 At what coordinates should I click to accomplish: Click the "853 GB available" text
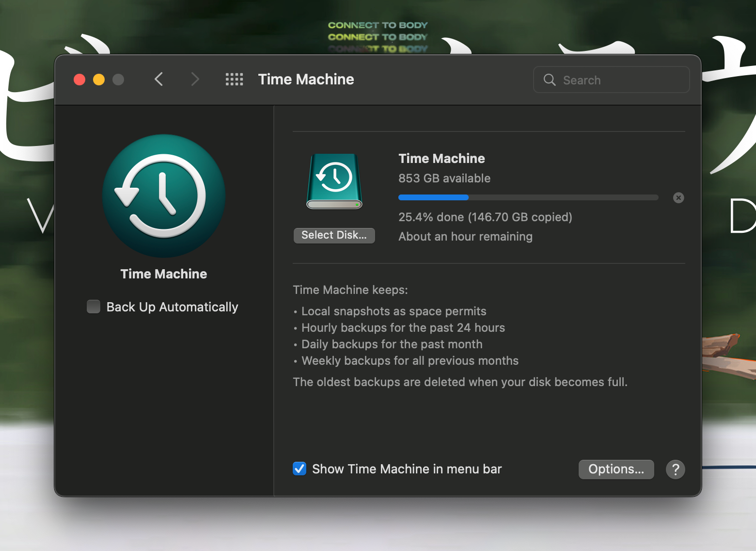[444, 178]
